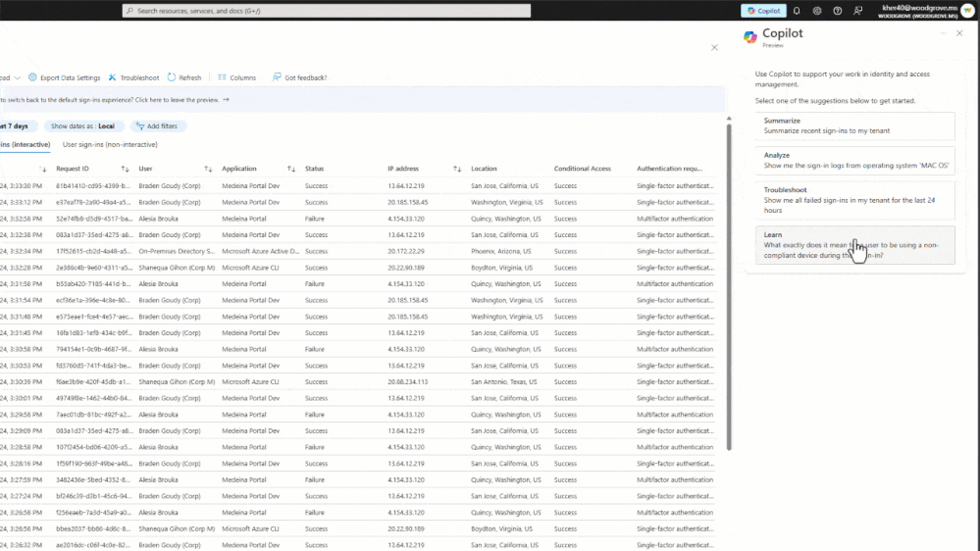This screenshot has width=980, height=551.
Task: Open Copilot panel more options
Action: pos(943,33)
